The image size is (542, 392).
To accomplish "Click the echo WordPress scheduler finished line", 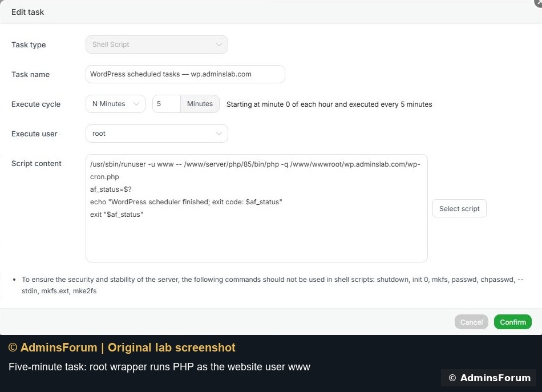I will 186,202.
